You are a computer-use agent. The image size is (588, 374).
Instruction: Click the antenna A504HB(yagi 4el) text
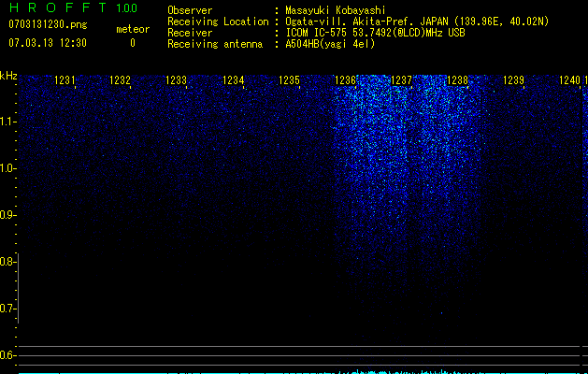(330, 44)
